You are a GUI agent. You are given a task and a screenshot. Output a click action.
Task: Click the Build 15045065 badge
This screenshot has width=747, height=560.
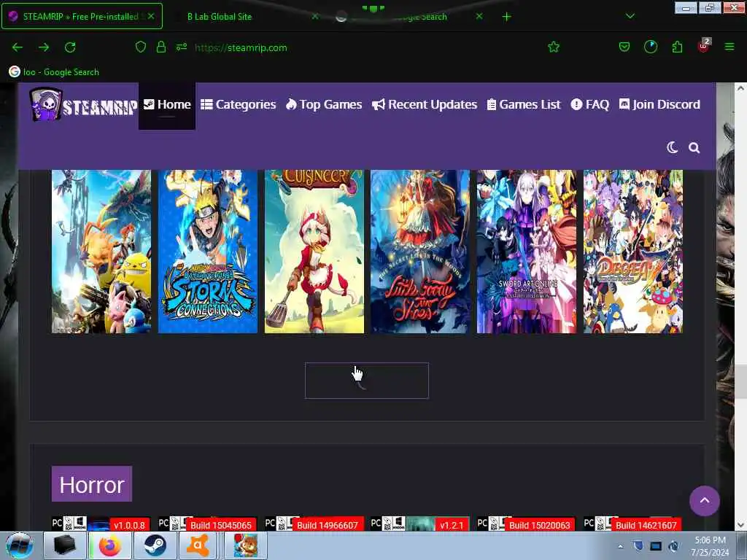[x=221, y=525]
